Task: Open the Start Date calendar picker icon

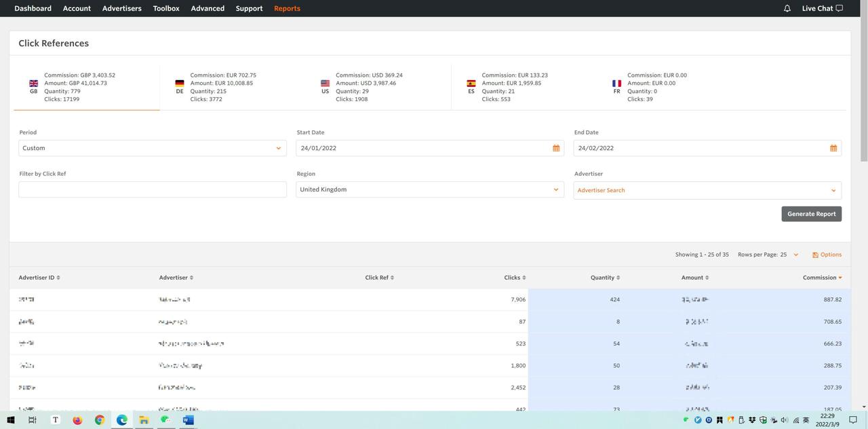Action: (556, 148)
